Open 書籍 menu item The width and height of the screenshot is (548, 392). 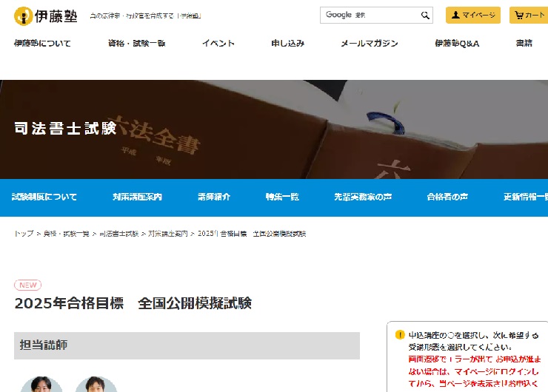(524, 44)
